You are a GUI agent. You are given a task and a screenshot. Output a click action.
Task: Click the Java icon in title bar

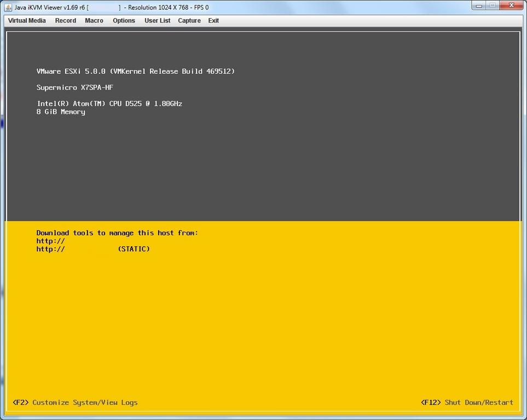[8, 7]
